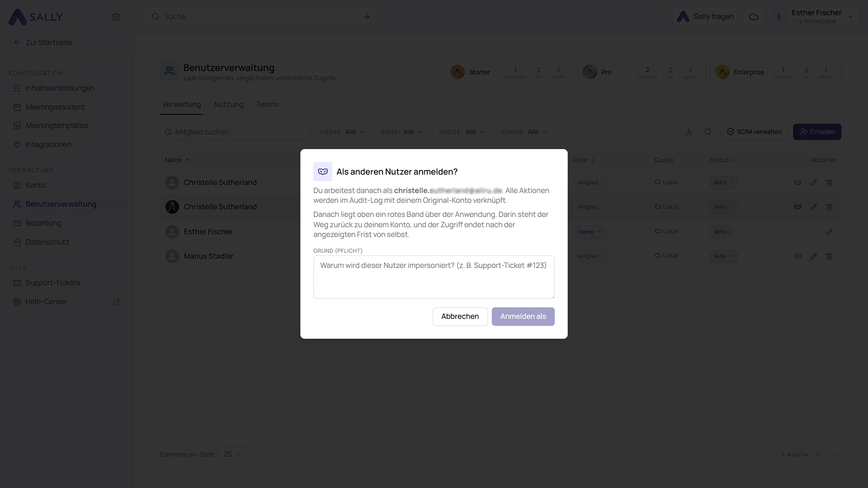Focus the Grund reason text field
868x488 pixels.
click(434, 277)
